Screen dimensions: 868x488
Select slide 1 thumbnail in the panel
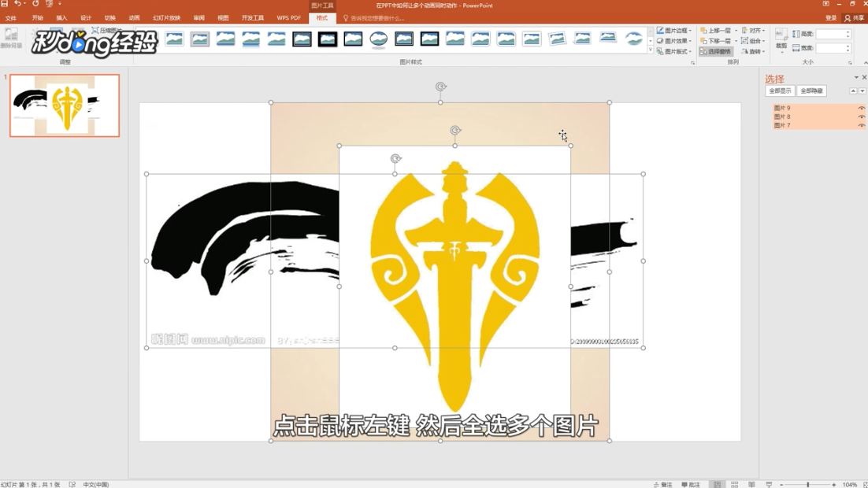pyautogui.click(x=65, y=105)
